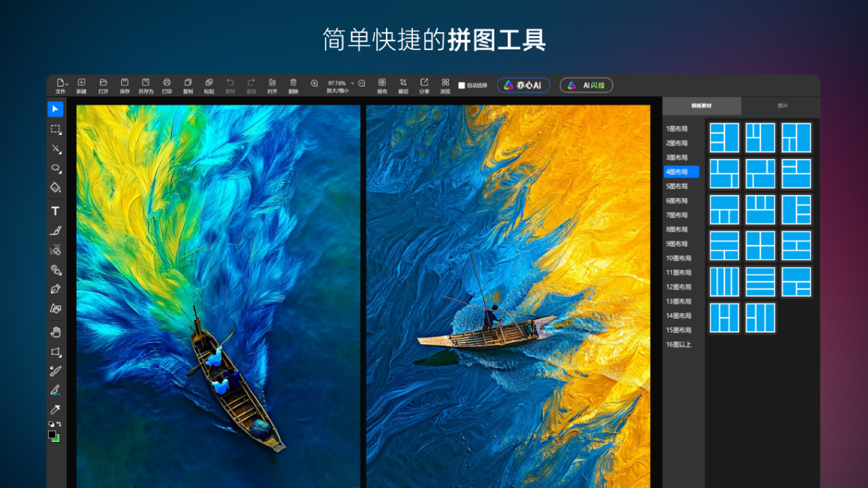Viewport: 868px width, 488px height.
Task: Click the 裁切 (Crop) toolbar icon
Action: pyautogui.click(x=403, y=85)
